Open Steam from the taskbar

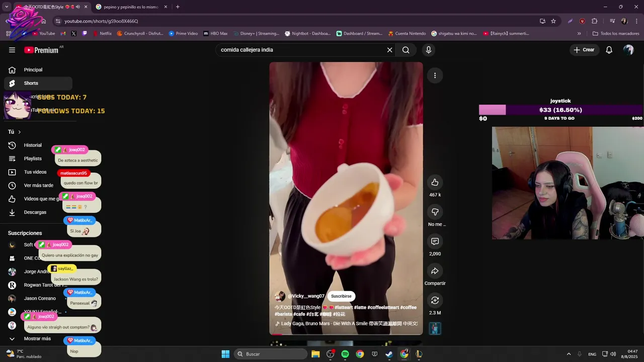coord(389,354)
